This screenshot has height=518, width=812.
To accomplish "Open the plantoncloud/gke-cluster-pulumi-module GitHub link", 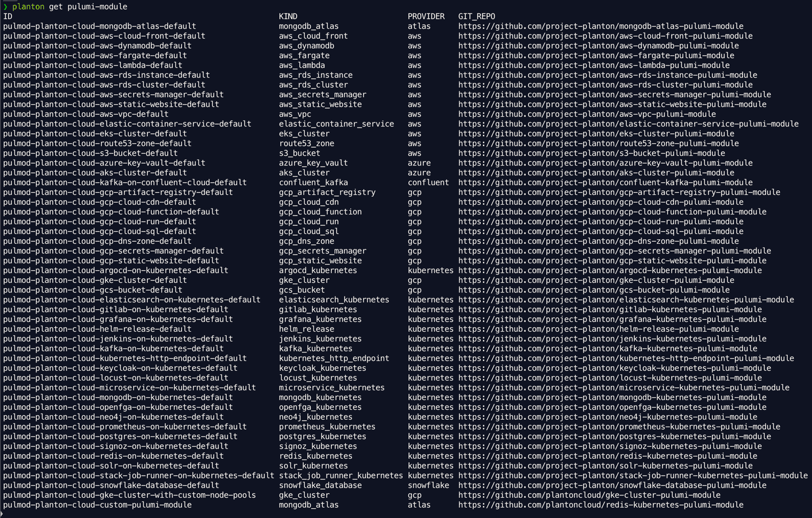I will 589,495.
